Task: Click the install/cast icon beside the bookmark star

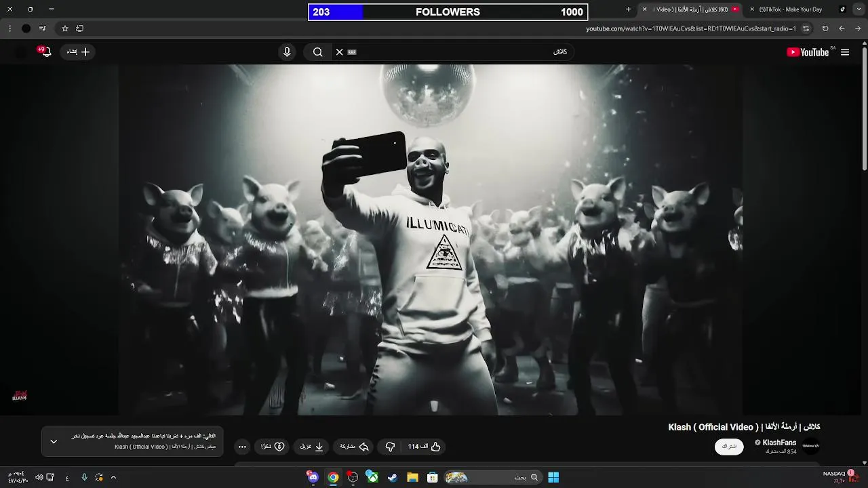Action: click(x=79, y=28)
